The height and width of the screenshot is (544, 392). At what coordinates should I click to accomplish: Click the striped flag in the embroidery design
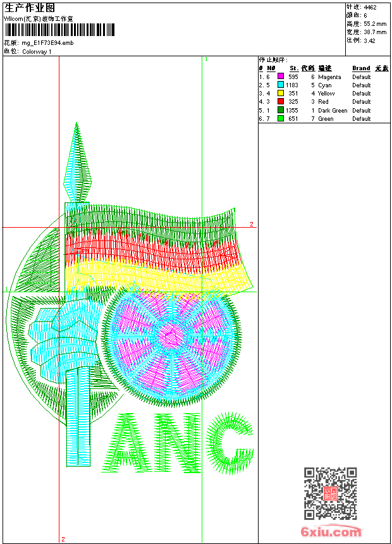pos(158,247)
